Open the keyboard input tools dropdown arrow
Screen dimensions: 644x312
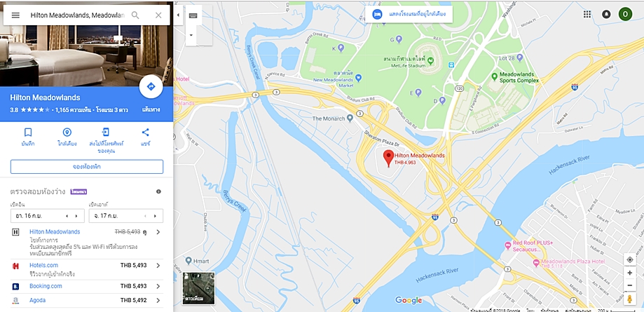[191, 35]
